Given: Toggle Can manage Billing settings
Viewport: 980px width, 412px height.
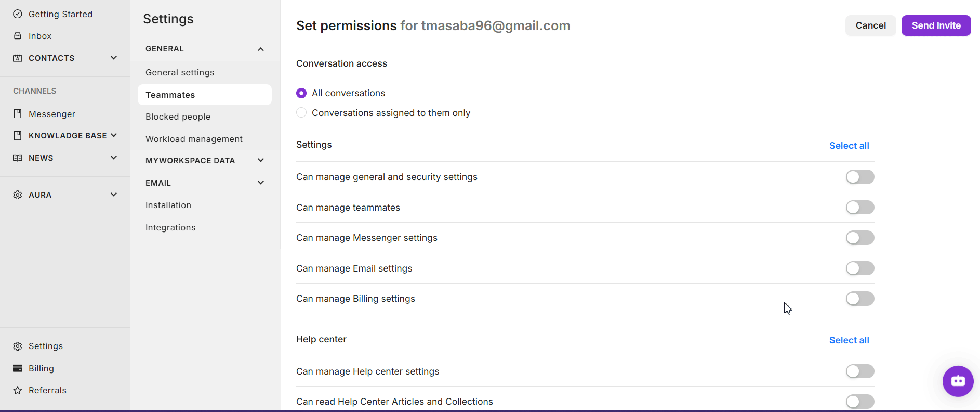Looking at the screenshot, I should point(860,299).
